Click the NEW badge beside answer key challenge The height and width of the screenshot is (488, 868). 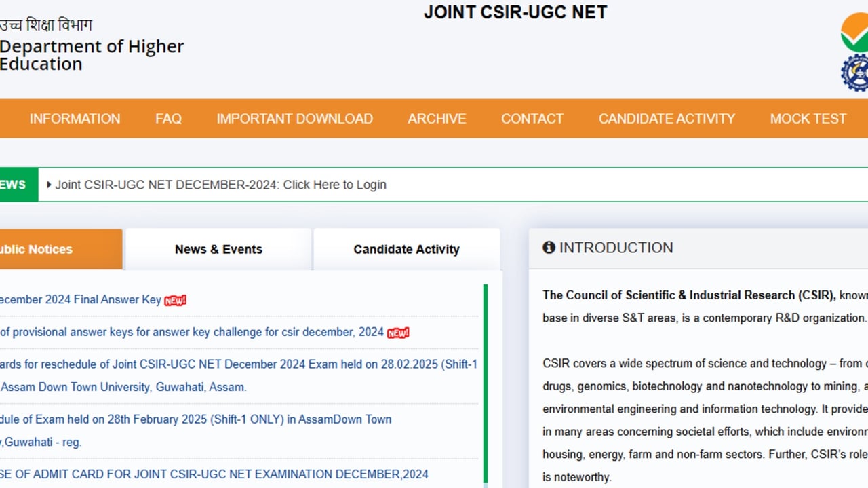click(398, 333)
